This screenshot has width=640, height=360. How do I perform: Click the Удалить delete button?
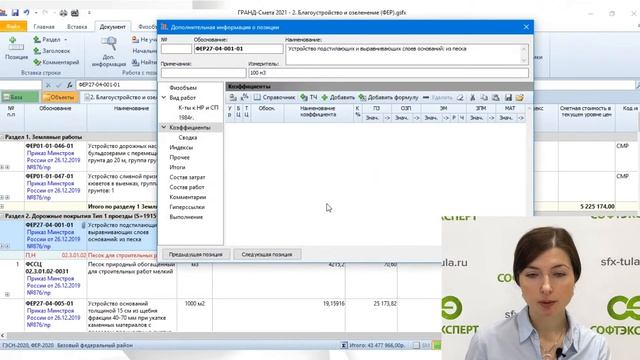click(438, 98)
